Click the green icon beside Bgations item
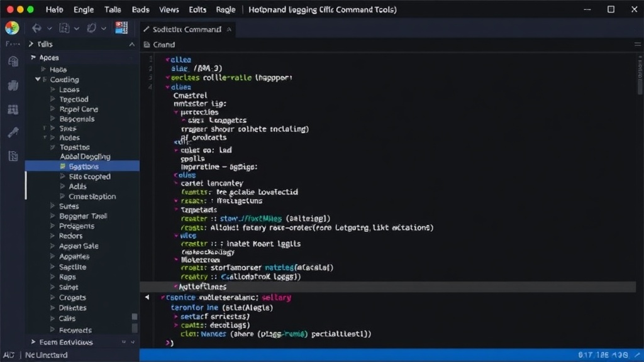The height and width of the screenshot is (362, 644). point(63,166)
